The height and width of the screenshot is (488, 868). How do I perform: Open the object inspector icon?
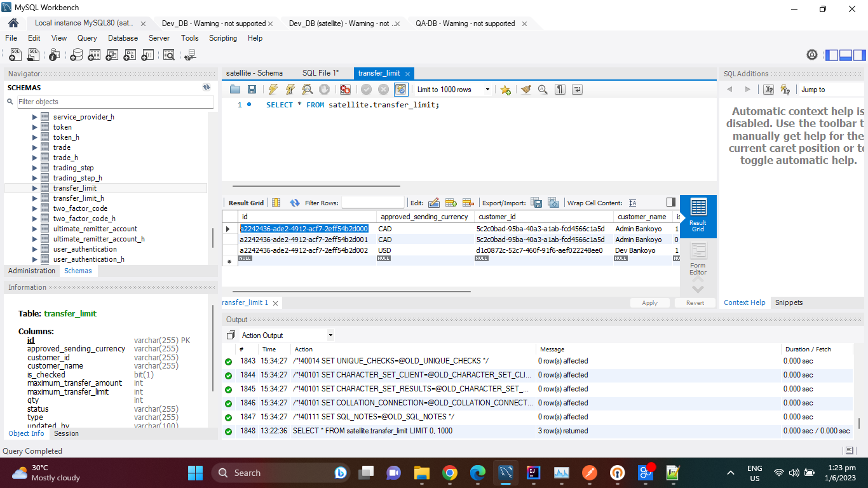coord(54,55)
